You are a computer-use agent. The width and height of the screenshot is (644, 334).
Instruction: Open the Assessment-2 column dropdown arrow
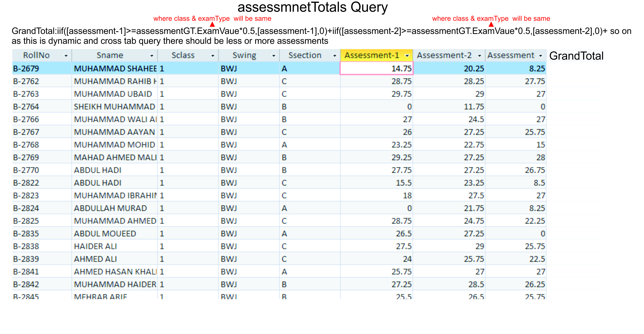pos(479,56)
